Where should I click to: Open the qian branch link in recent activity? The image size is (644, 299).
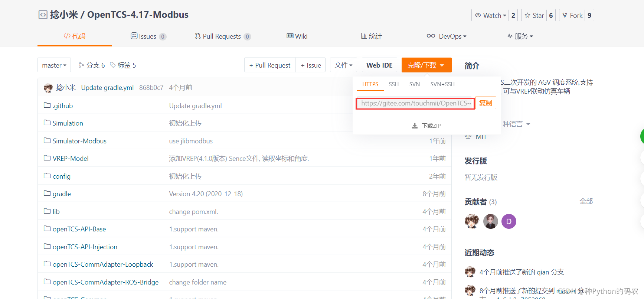click(x=543, y=272)
